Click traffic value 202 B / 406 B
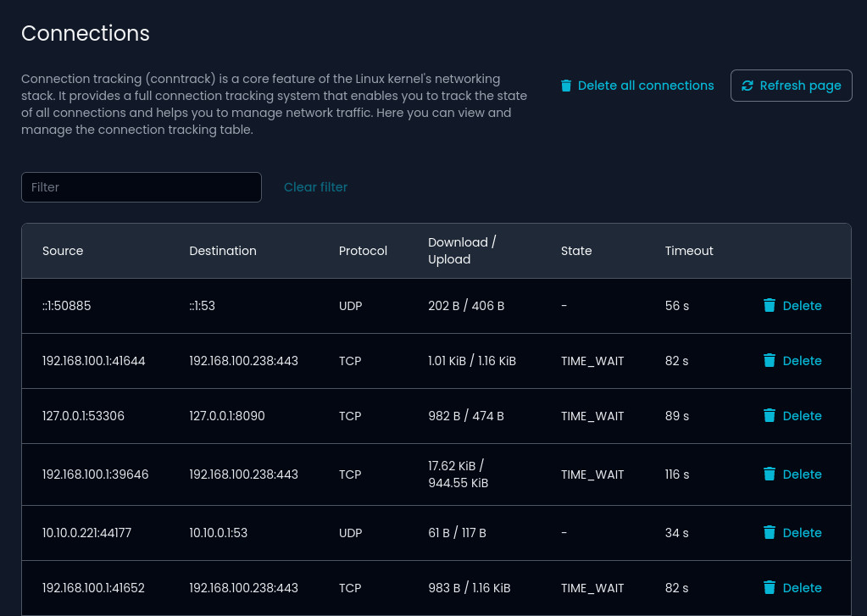 (x=466, y=306)
